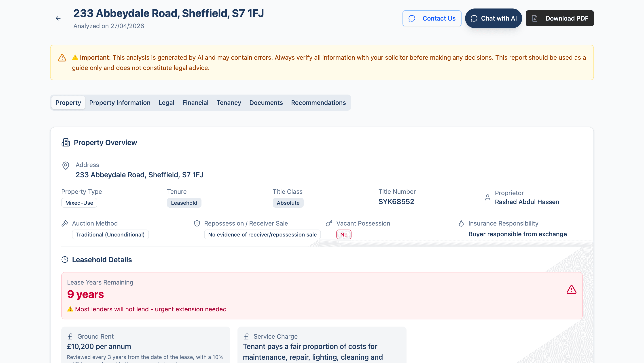This screenshot has width=644, height=363.
Task: Click the Leasehold tenure badge
Action: pos(184,203)
